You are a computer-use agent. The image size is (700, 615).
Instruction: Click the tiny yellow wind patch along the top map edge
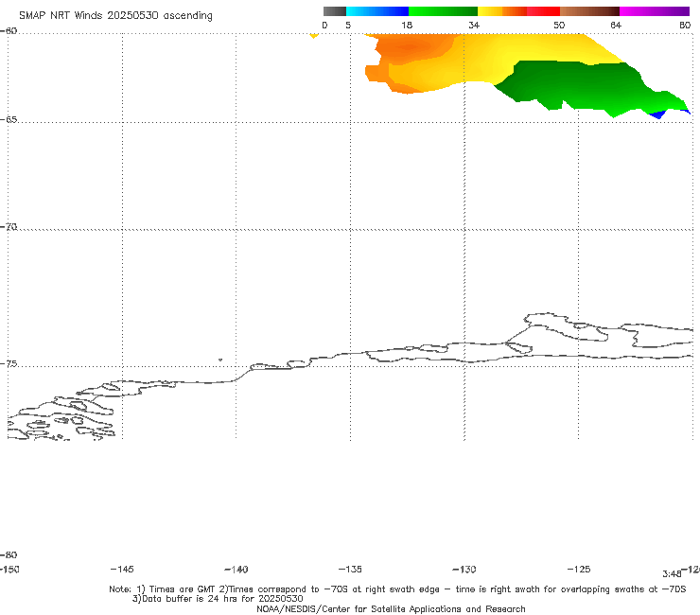[314, 36]
